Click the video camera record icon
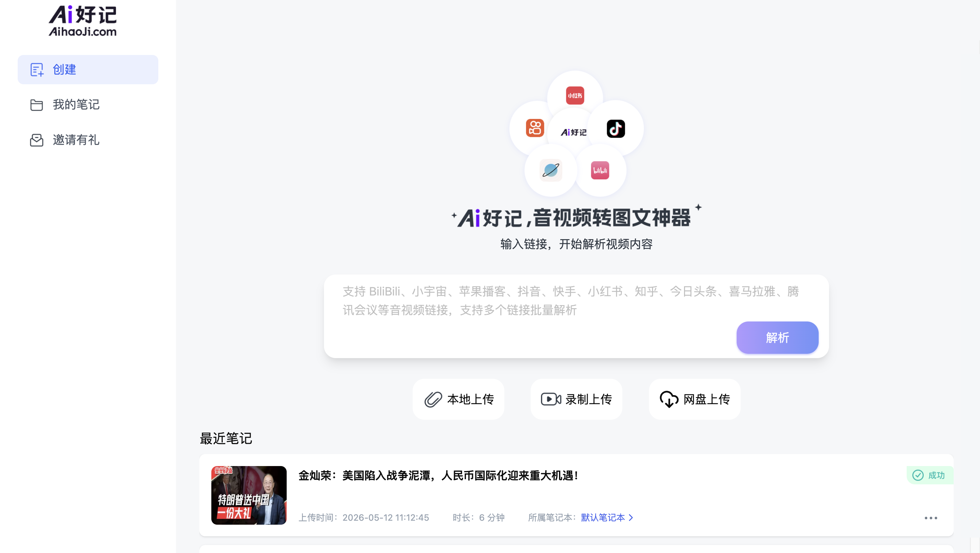The height and width of the screenshot is (553, 980). [x=551, y=399]
